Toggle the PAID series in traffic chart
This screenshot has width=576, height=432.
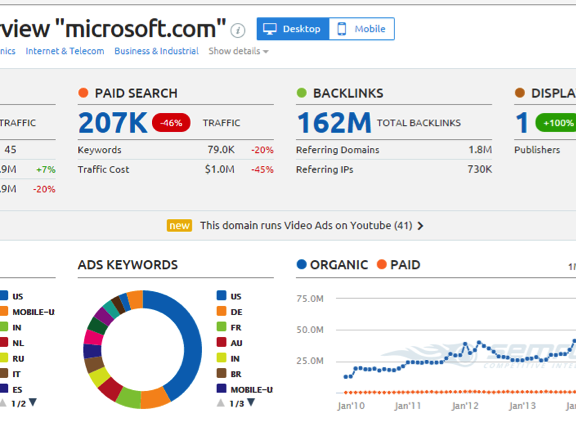pos(399,264)
